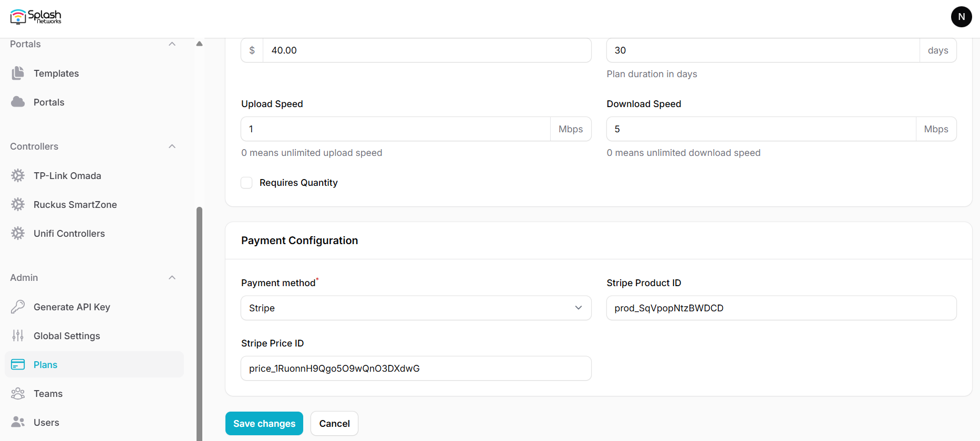Collapse the Controllers sidebar section

[172, 146]
